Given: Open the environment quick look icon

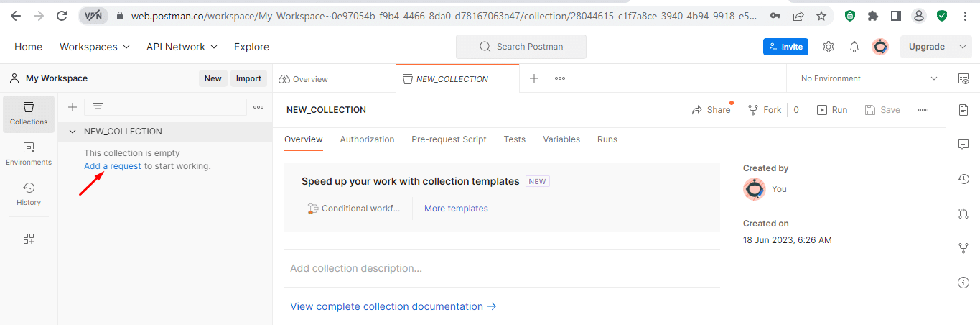Looking at the screenshot, I should click(x=963, y=78).
